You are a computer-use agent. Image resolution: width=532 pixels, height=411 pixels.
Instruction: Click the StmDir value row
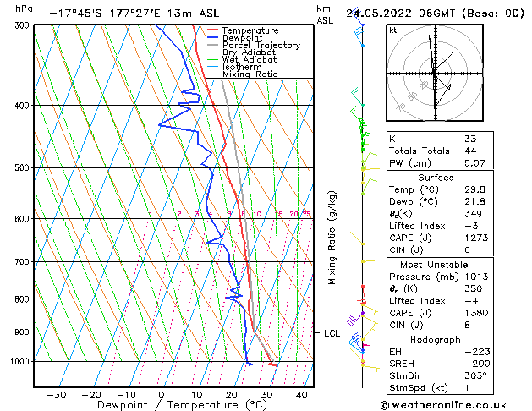[x=434, y=375]
